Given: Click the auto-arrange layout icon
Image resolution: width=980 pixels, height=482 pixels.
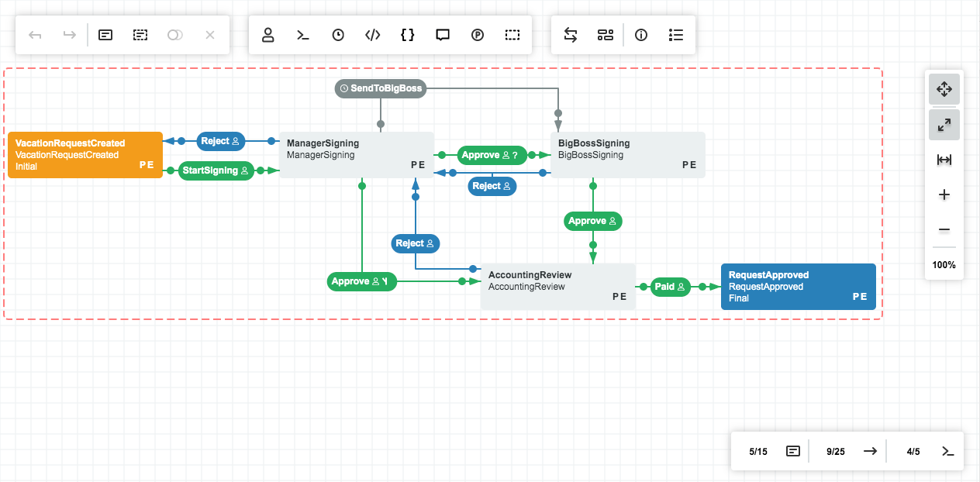Looking at the screenshot, I should pos(606,35).
